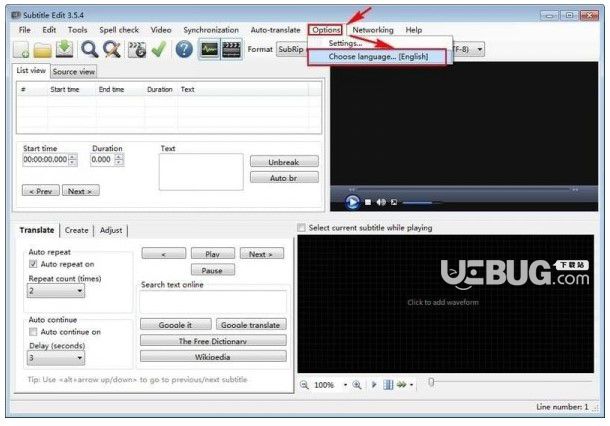The image size is (610, 426).
Task: Click the Pause button
Action: coord(213,270)
